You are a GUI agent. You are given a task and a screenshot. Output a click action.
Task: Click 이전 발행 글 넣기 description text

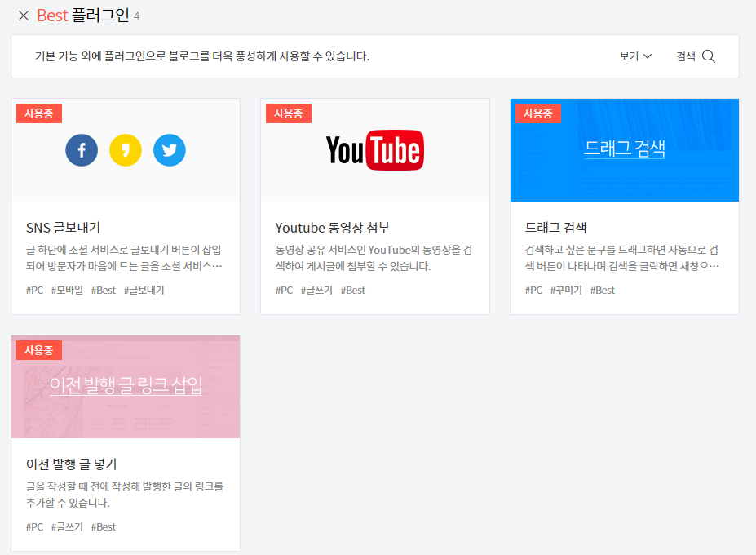(x=125, y=494)
